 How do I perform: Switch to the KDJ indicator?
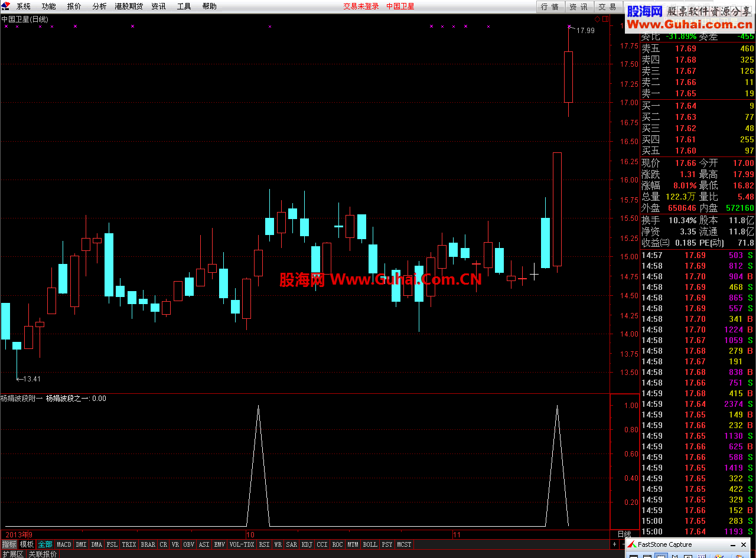coord(307,544)
